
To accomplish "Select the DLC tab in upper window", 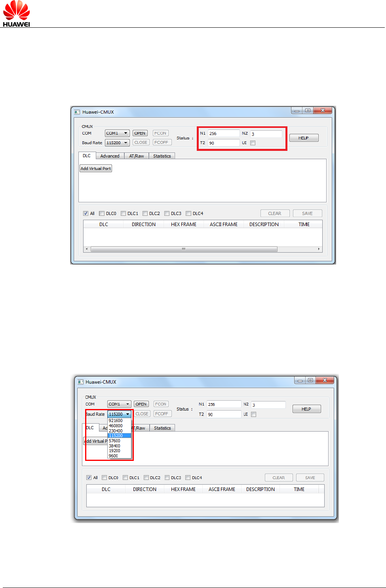I will (87, 156).
